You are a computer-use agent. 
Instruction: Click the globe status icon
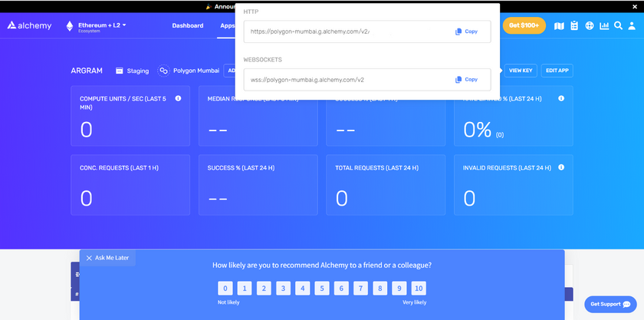[x=590, y=26]
